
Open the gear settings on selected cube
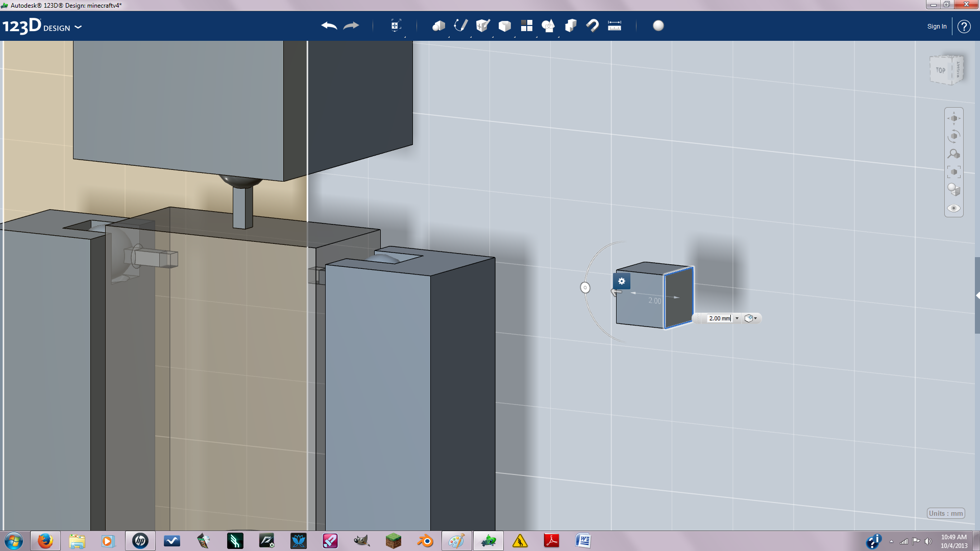pyautogui.click(x=622, y=281)
